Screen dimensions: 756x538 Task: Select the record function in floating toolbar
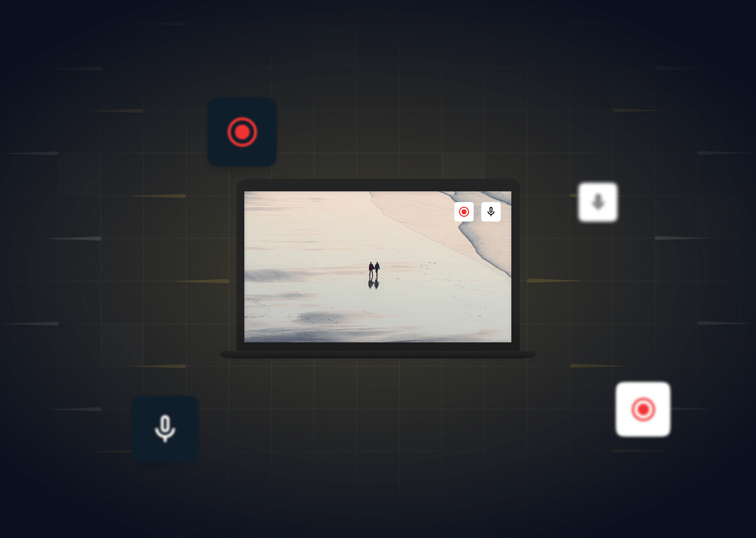tap(464, 211)
